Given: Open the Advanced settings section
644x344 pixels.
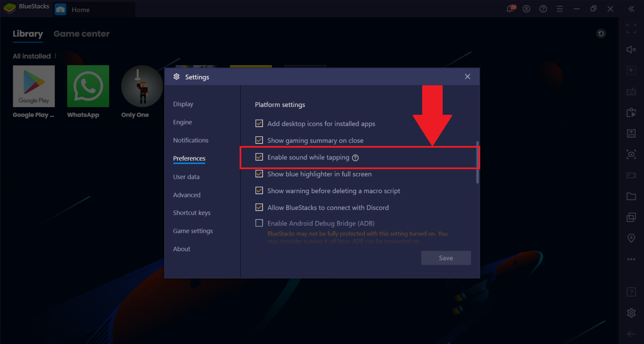Looking at the screenshot, I should pyautogui.click(x=187, y=195).
